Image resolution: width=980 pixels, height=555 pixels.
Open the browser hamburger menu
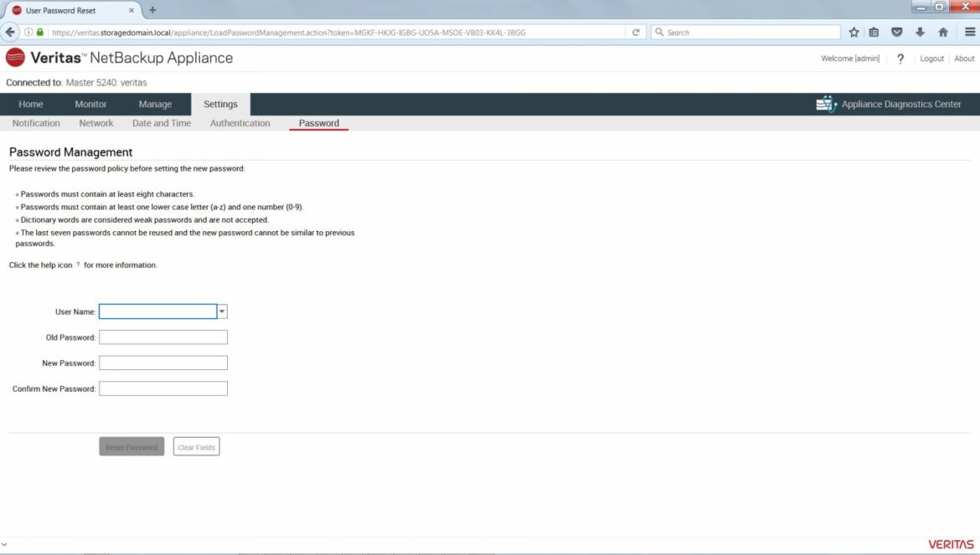click(969, 33)
